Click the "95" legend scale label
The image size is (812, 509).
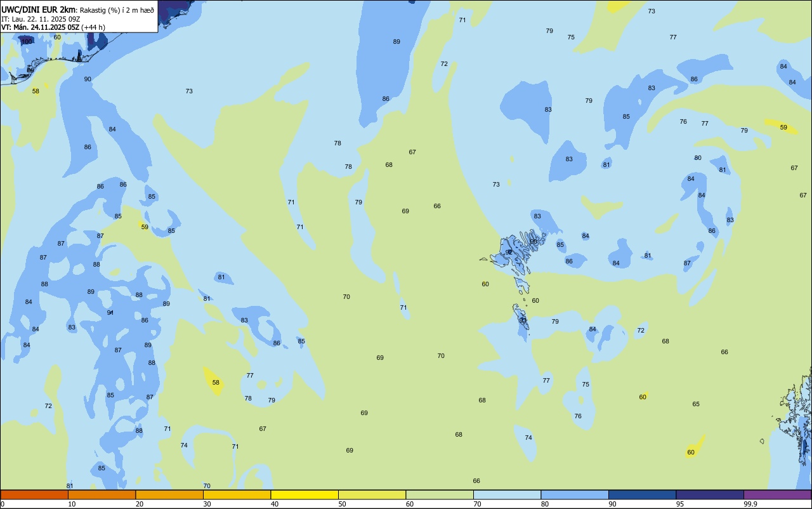tap(680, 504)
